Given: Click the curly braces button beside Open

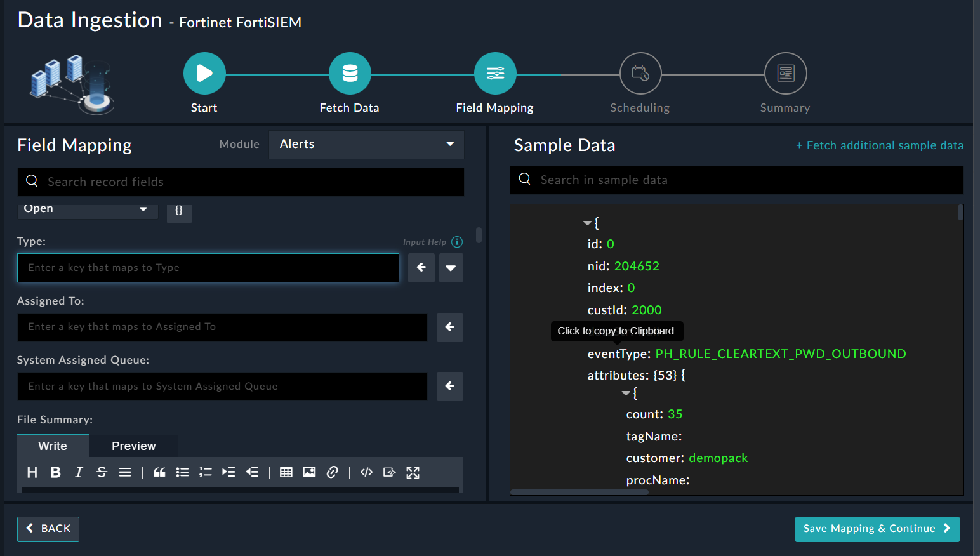Looking at the screenshot, I should (179, 211).
